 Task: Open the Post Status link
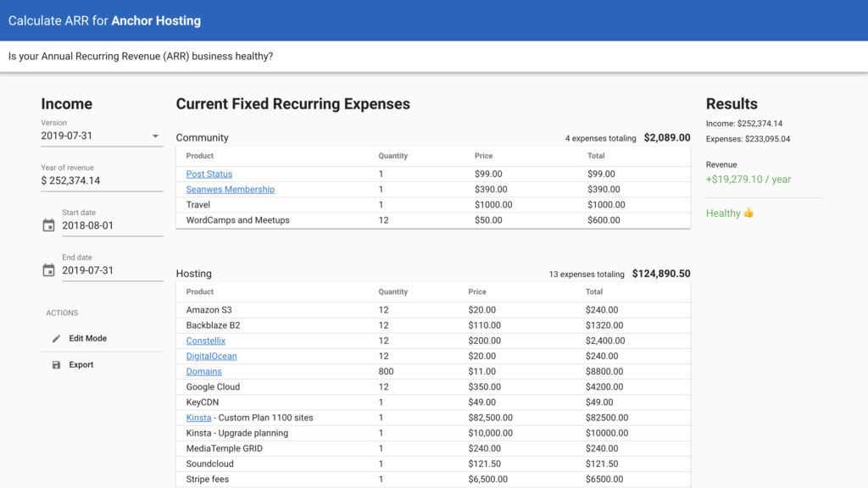click(209, 175)
